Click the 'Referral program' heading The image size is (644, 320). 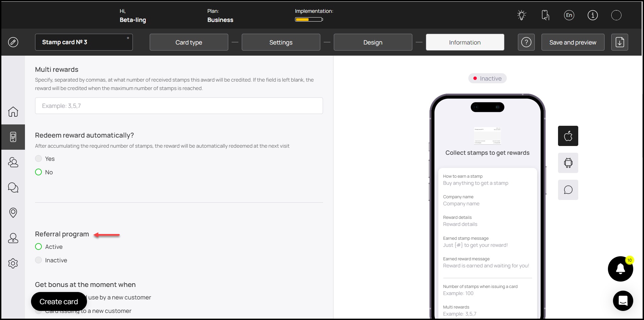[62, 234]
